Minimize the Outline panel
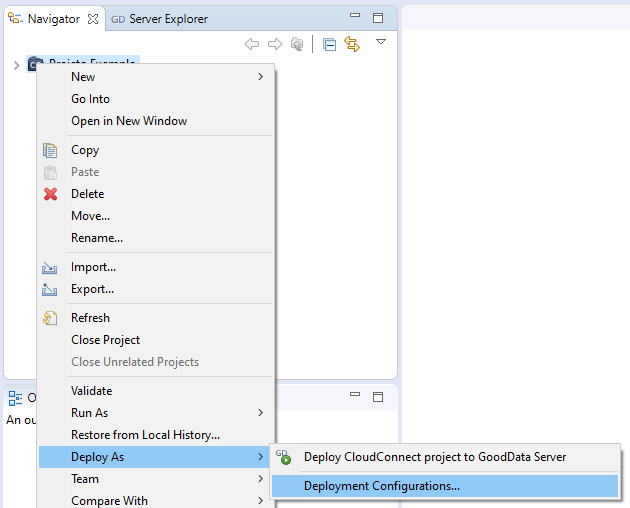The width and height of the screenshot is (630, 508). pyautogui.click(x=355, y=394)
